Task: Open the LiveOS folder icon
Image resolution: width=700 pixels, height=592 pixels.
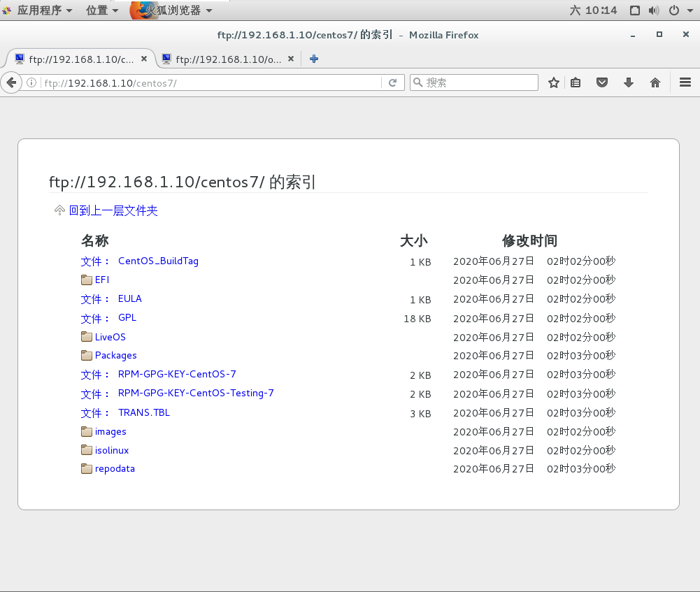Action: tap(87, 336)
